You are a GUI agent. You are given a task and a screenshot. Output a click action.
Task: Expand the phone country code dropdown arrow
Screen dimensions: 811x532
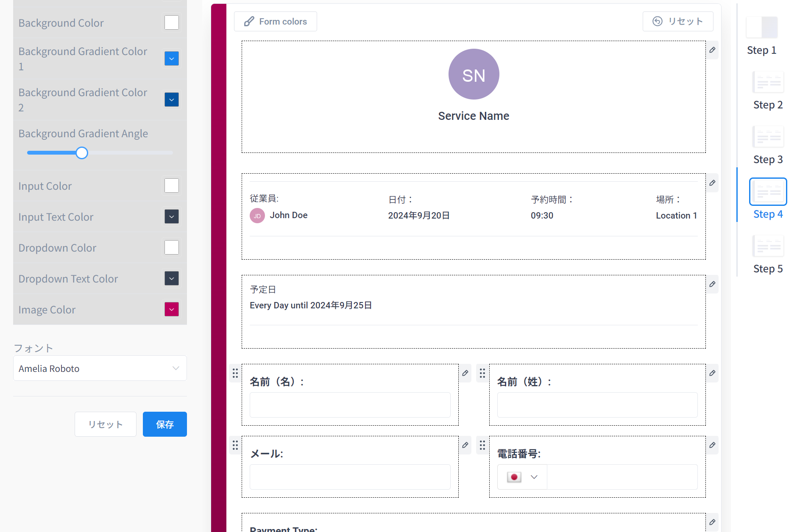[x=534, y=477]
